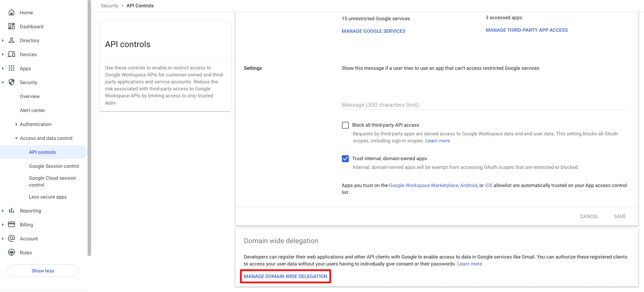Viewport: 644px width, 292px height.
Task: Expand the Authentication submenu arrow
Action: click(x=16, y=124)
